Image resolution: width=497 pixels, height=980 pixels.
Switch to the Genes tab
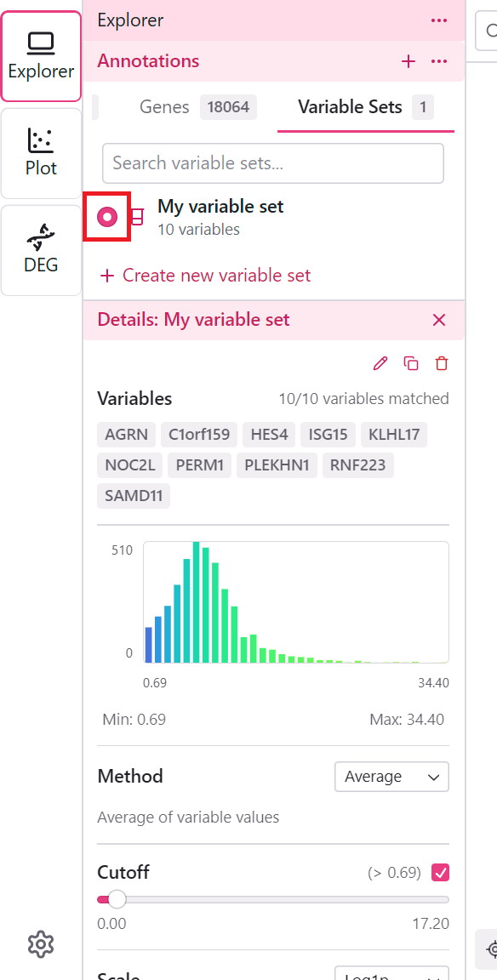(164, 107)
